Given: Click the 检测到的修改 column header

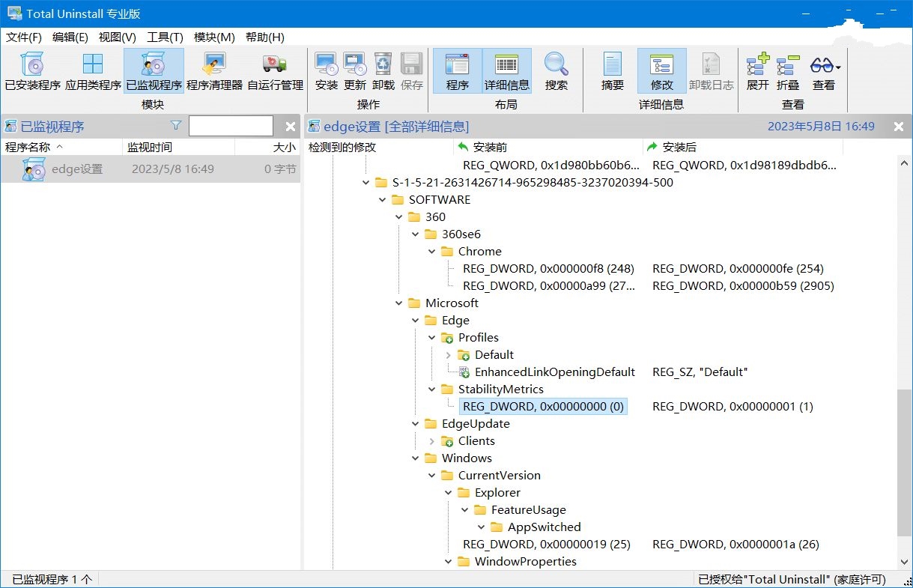Looking at the screenshot, I should coord(378,148).
